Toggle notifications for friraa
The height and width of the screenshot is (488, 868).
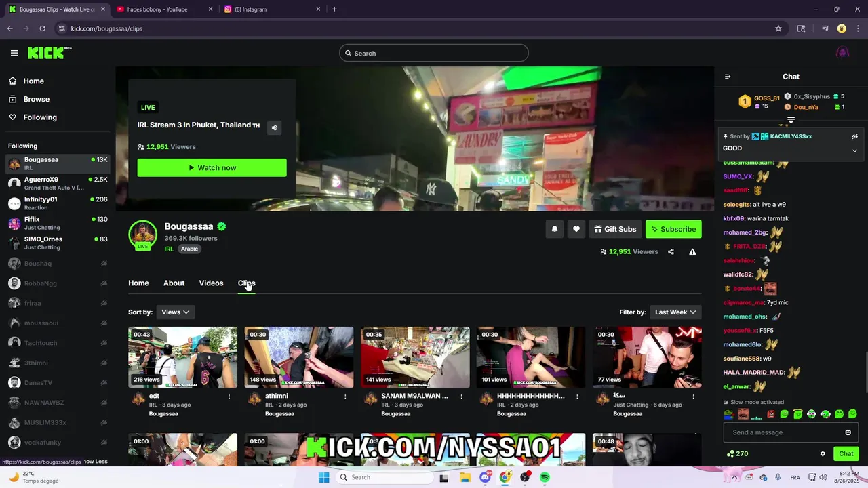[x=104, y=303]
